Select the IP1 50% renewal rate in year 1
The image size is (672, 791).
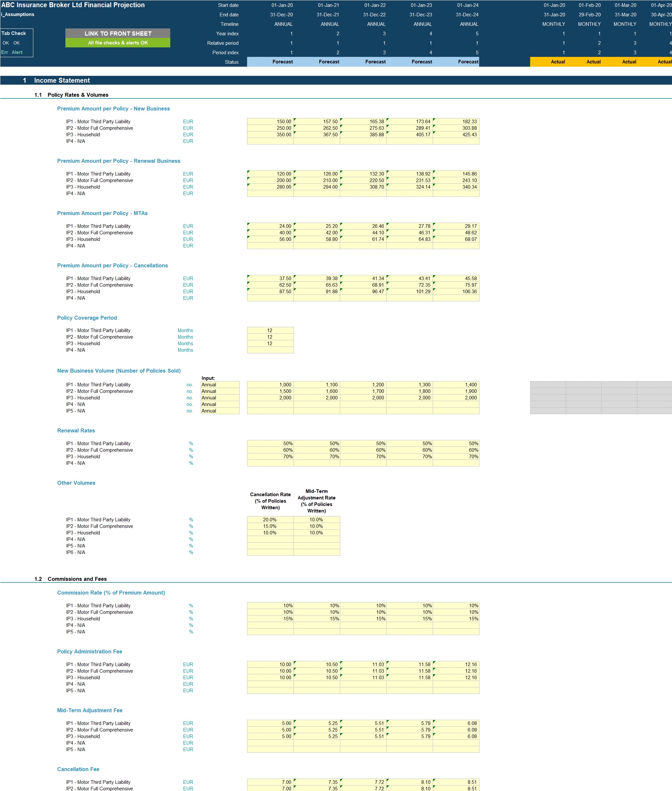[x=270, y=444]
